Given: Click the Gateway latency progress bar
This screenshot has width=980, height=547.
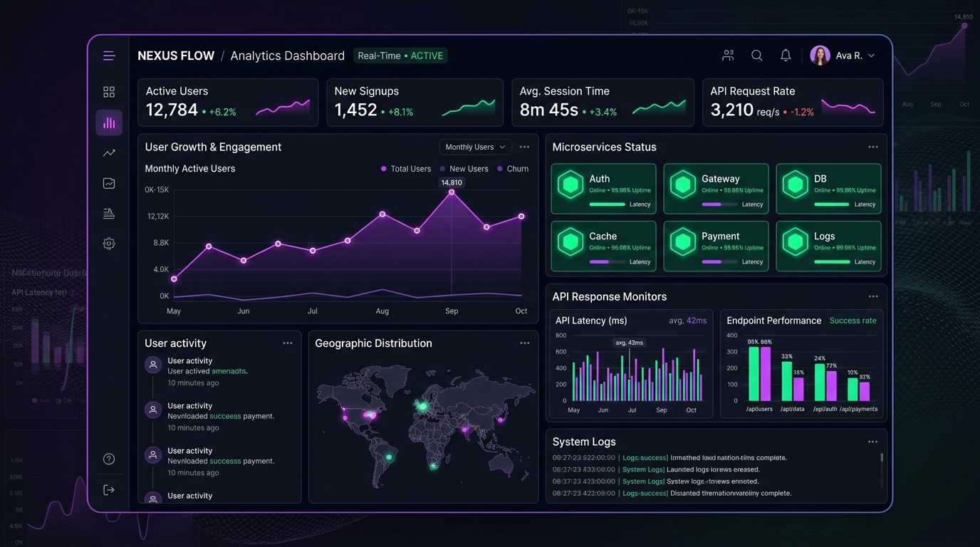Looking at the screenshot, I should click(x=719, y=204).
